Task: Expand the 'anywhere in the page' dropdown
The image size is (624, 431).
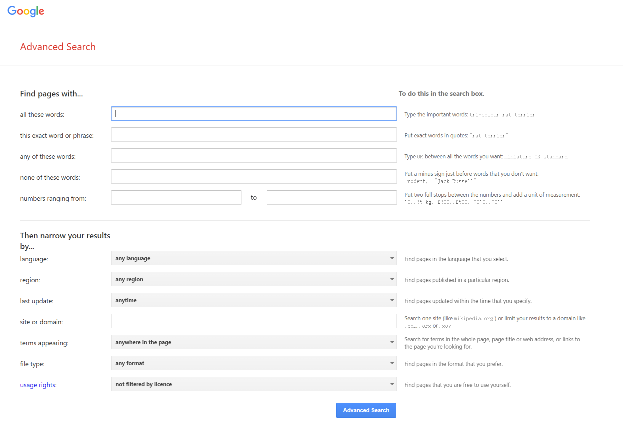Action: (254, 342)
